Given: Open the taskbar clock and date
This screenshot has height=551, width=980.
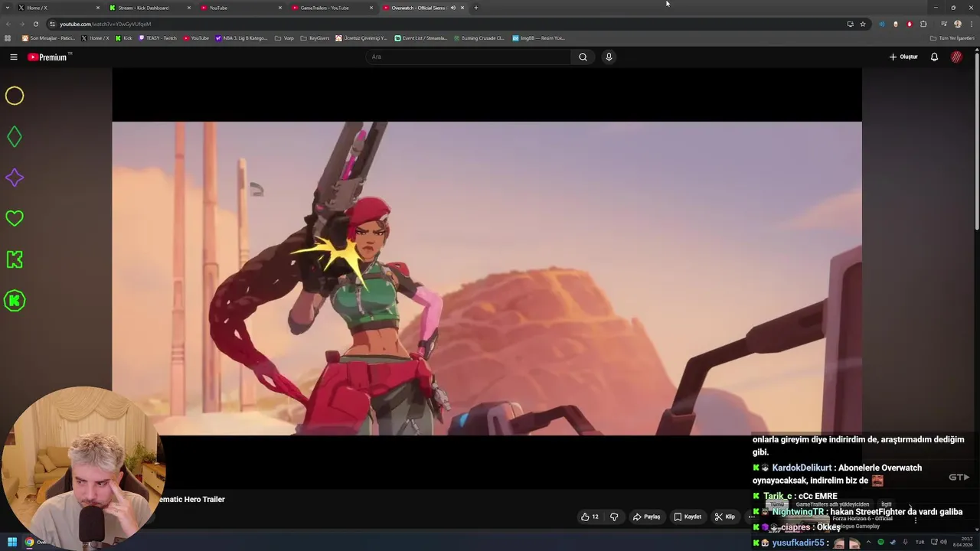Looking at the screenshot, I should tap(962, 542).
